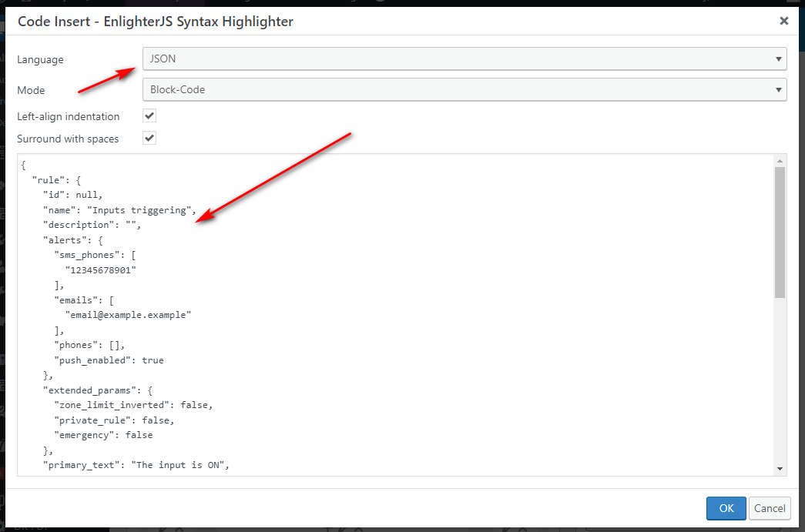Click the "12345678901" phone number line
This screenshot has height=532, width=805.
coord(101,270)
